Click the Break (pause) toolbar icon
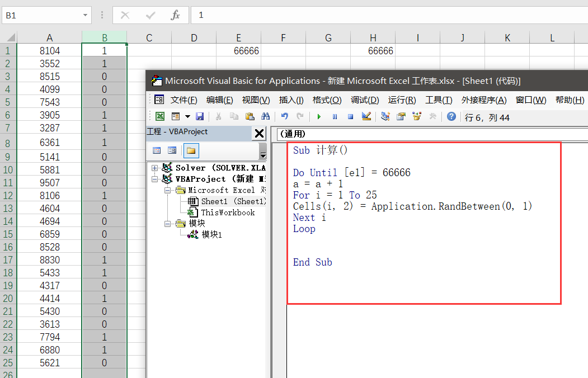588x378 pixels. [x=335, y=117]
